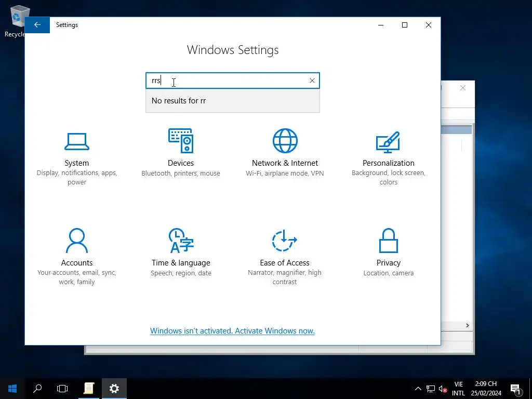Click the Ease of Access label

285,262
